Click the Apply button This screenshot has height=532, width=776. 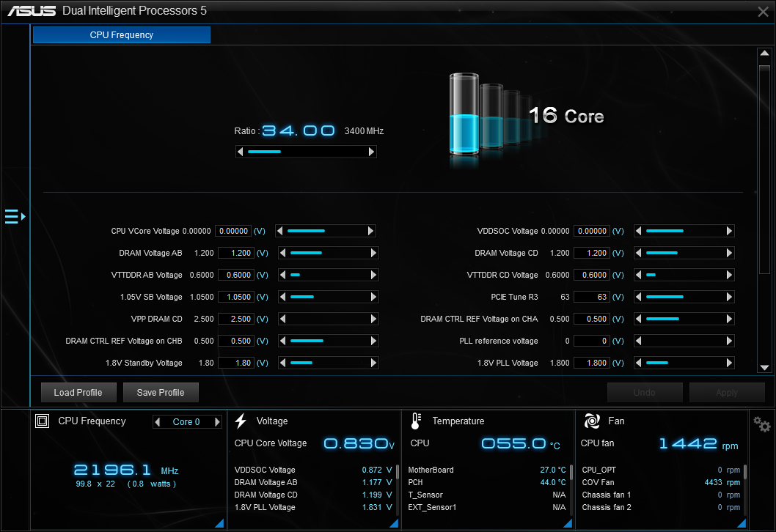(727, 393)
